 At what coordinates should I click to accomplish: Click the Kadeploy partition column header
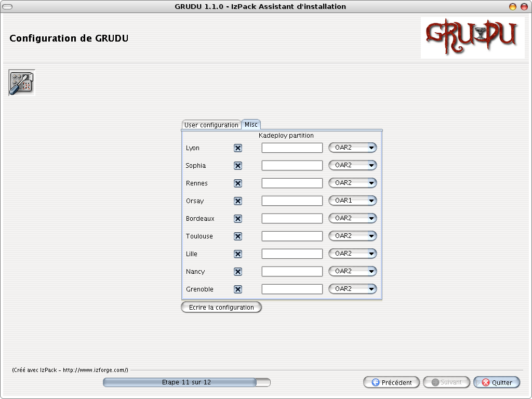pyautogui.click(x=286, y=136)
